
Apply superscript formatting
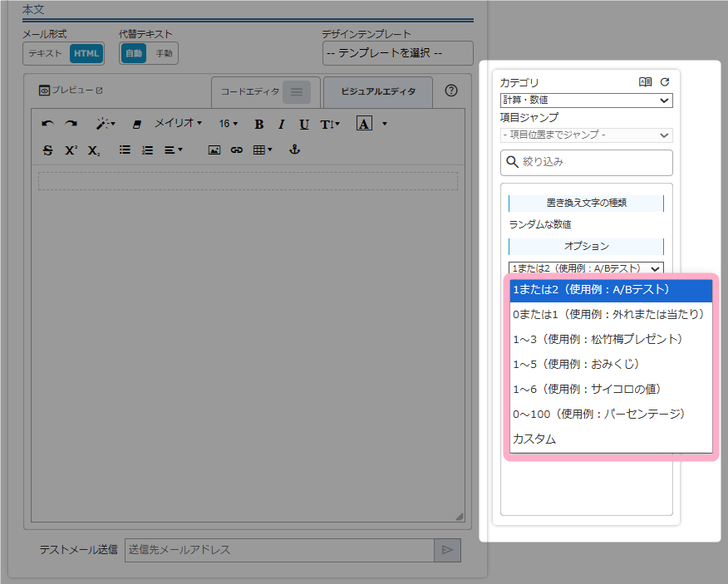(71, 150)
